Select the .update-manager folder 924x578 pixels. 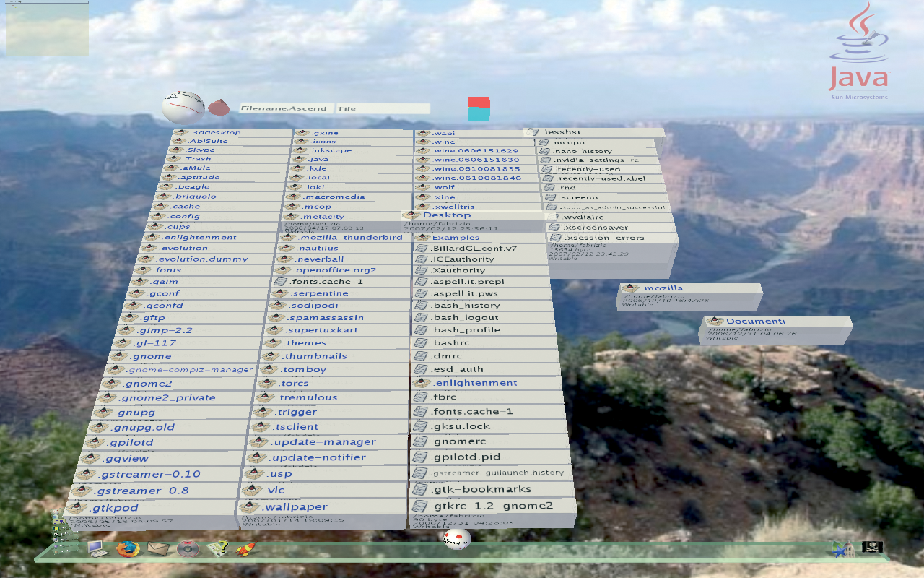coord(328,441)
